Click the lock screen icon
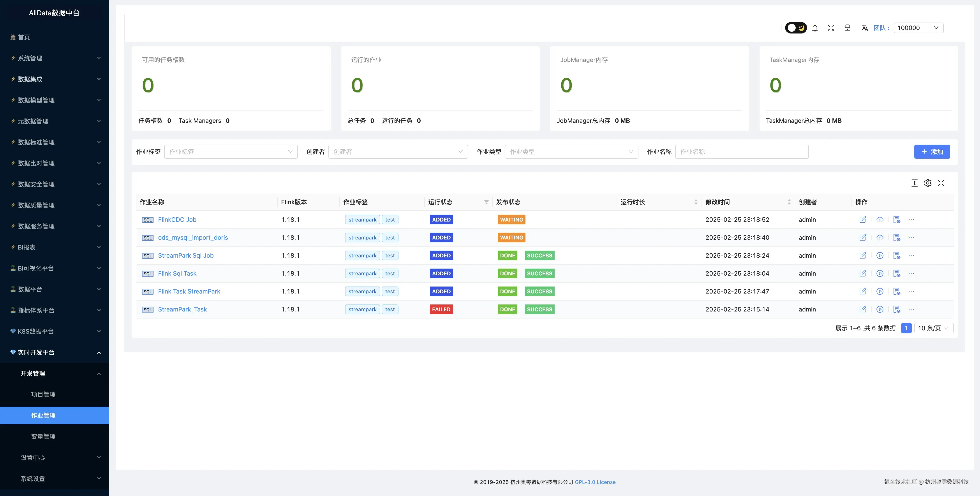 point(847,28)
